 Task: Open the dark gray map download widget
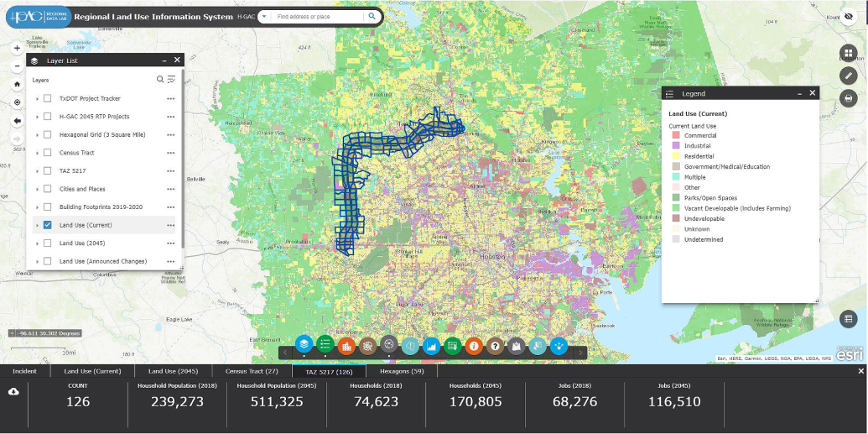[516, 347]
